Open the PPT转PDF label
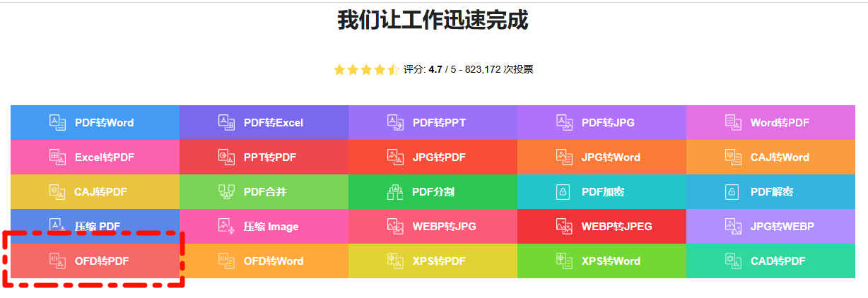The image size is (868, 298). [270, 157]
